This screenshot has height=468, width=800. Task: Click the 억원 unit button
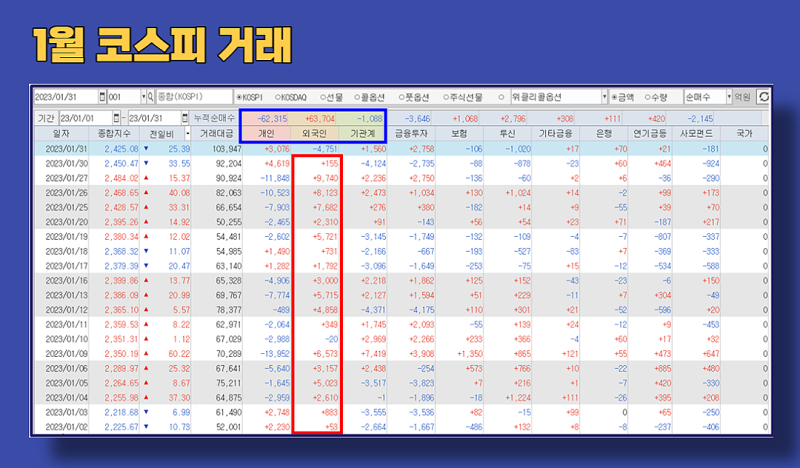742,96
